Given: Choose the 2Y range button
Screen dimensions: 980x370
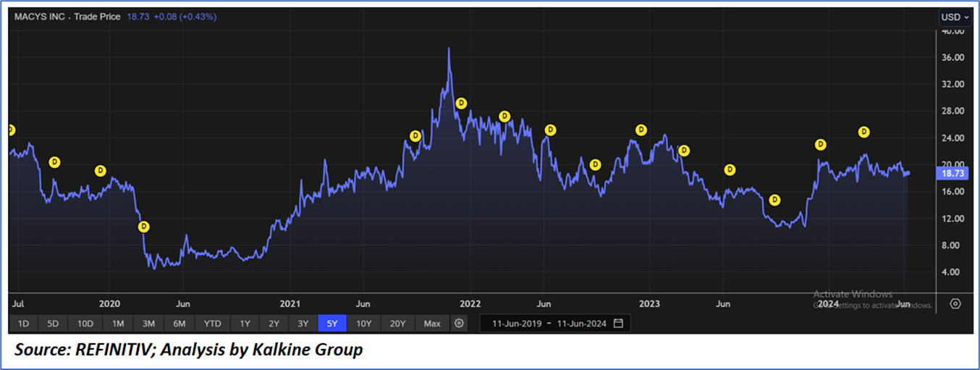Looking at the screenshot, I should point(274,323).
